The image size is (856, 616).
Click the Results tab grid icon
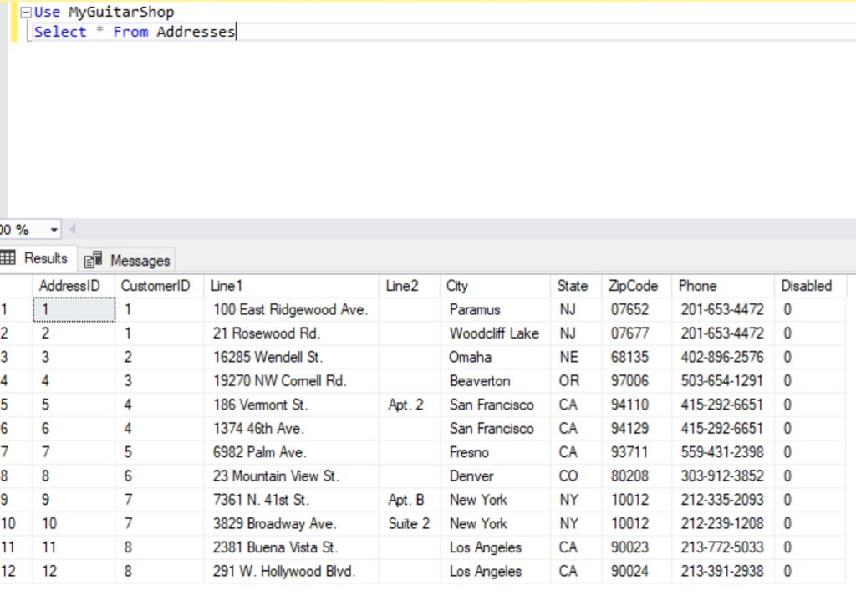pyautogui.click(x=8, y=258)
